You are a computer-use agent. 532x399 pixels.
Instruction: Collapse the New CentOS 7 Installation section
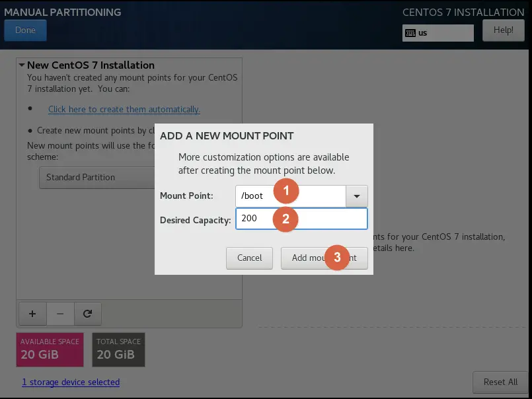point(22,65)
